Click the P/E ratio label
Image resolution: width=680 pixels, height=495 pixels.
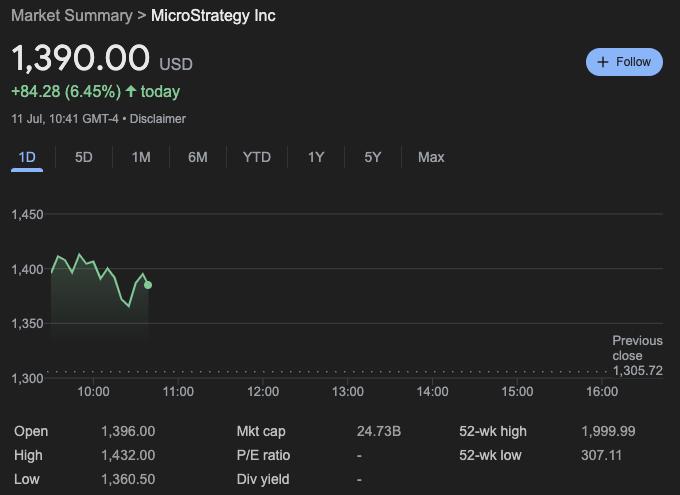[x=263, y=455]
